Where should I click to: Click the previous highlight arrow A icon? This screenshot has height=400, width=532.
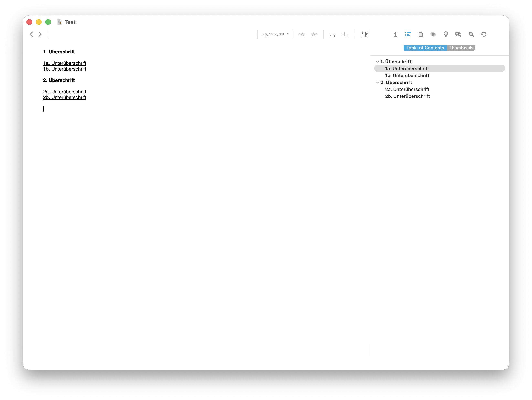[x=302, y=34]
